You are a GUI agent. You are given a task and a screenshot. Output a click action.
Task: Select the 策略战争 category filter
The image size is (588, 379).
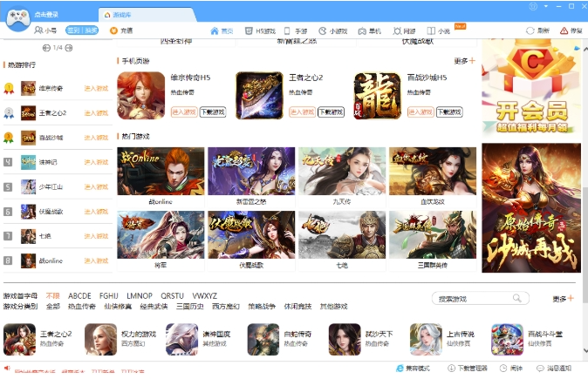262,307
